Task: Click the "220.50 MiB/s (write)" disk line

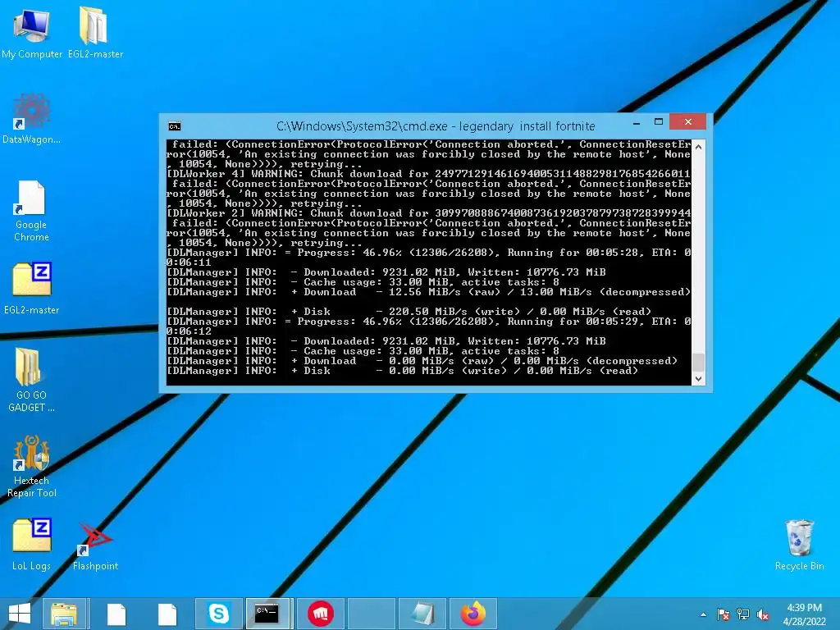Action: pos(409,312)
